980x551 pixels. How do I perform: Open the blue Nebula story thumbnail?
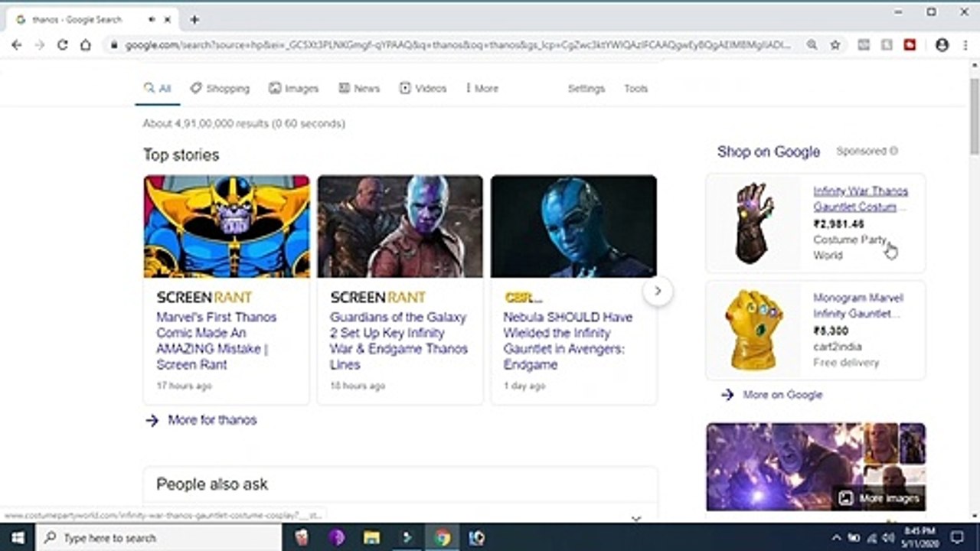pos(573,227)
